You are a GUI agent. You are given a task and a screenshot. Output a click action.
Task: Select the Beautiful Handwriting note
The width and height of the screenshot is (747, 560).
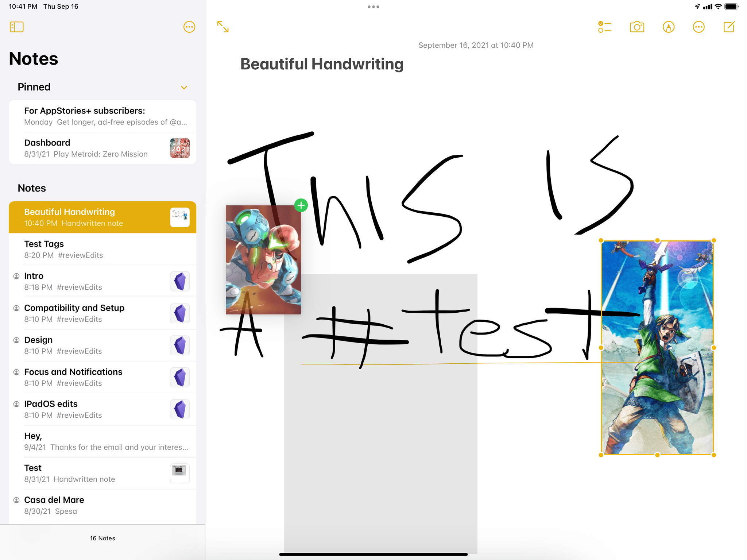pos(102,217)
